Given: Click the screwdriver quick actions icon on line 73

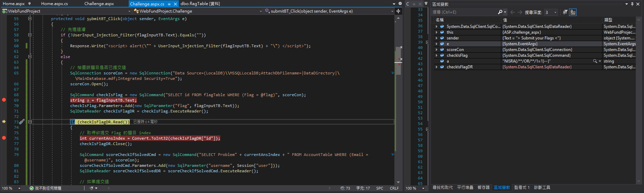Looking at the screenshot, I should [x=22, y=122].
